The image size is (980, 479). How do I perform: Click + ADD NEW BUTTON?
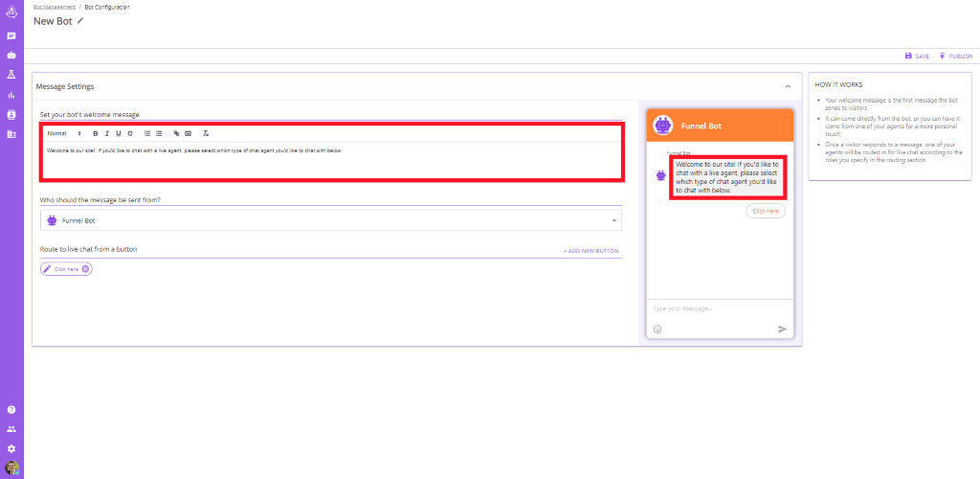tap(591, 251)
